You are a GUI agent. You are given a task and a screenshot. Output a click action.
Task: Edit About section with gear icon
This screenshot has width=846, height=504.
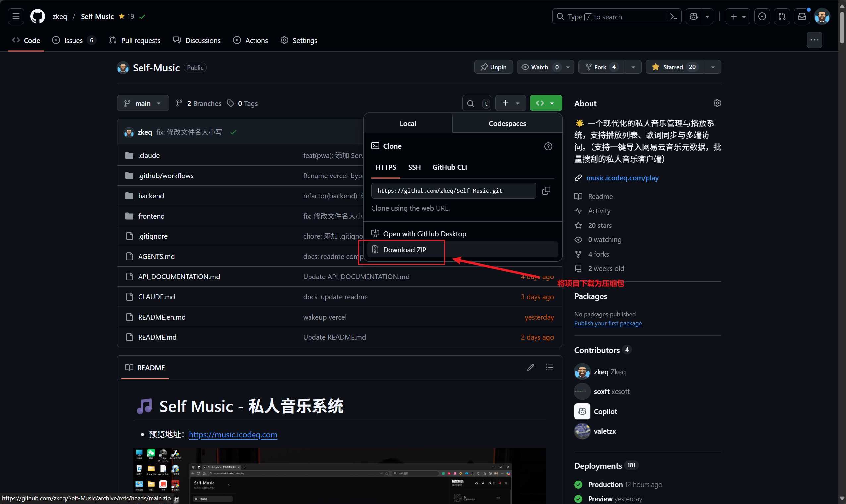[x=717, y=103]
